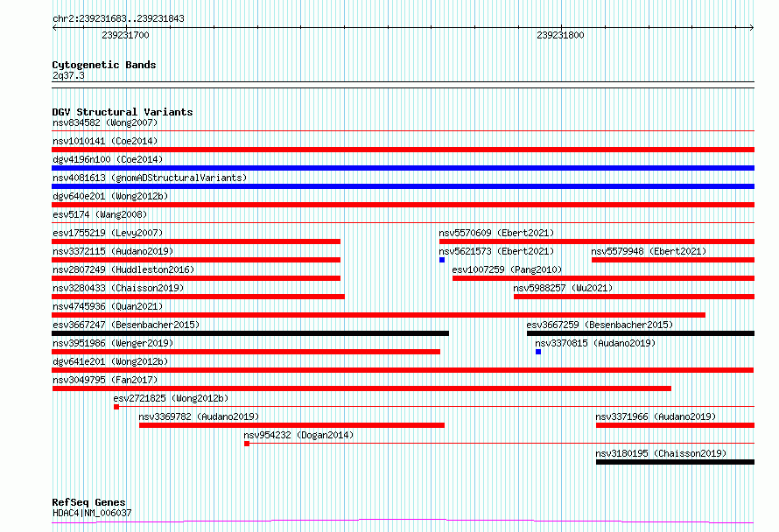Image resolution: width=779 pixels, height=532 pixels.
Task: Click the nsv834582 (Wong2007) variant label
Action: pyautogui.click(x=105, y=122)
